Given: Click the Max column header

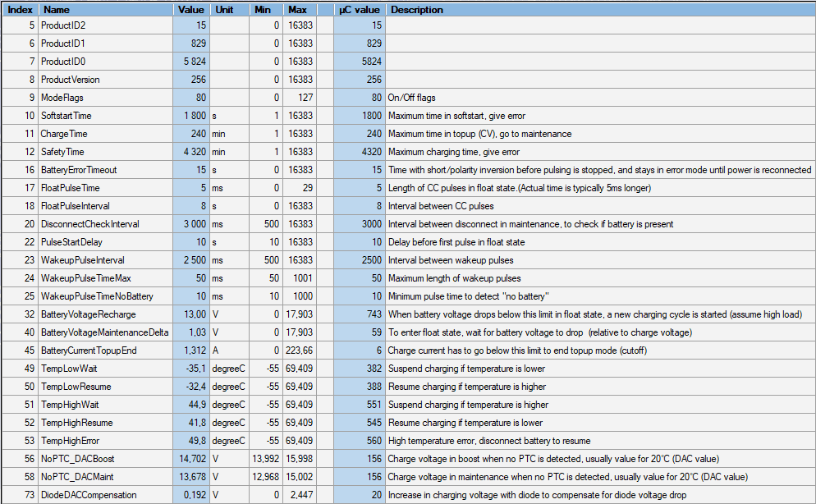Looking at the screenshot, I should pyautogui.click(x=300, y=10).
